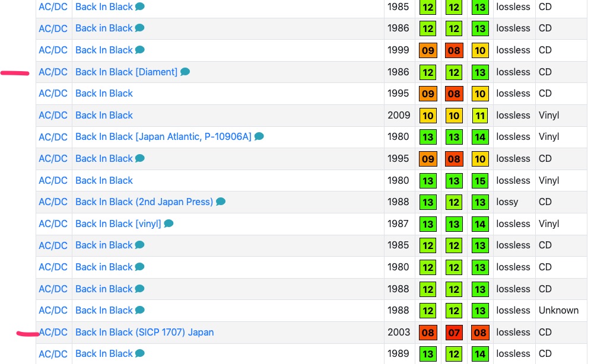The width and height of the screenshot is (591, 364).
Task: Click 'CD' format in the Diament row
Action: click(x=545, y=72)
